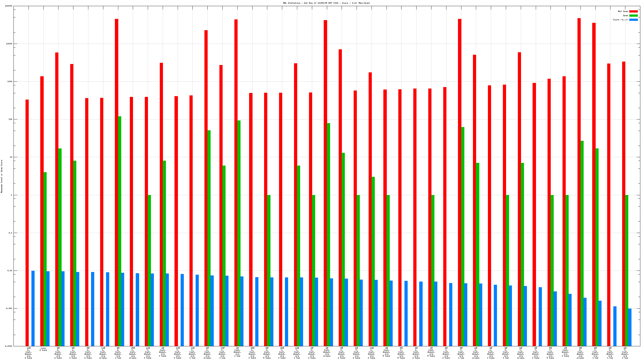Click the 100000 y-axis tick label
Viewport: 644px width, 362px height.
pyautogui.click(x=9, y=6)
